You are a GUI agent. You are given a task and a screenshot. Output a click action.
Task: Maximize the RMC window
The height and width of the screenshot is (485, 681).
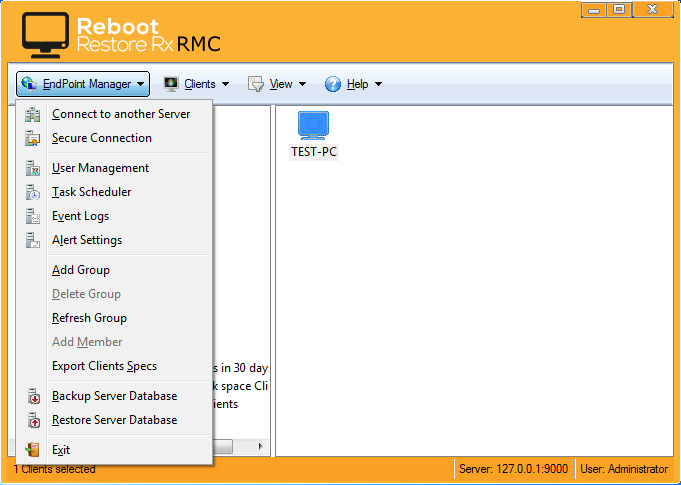(x=619, y=10)
